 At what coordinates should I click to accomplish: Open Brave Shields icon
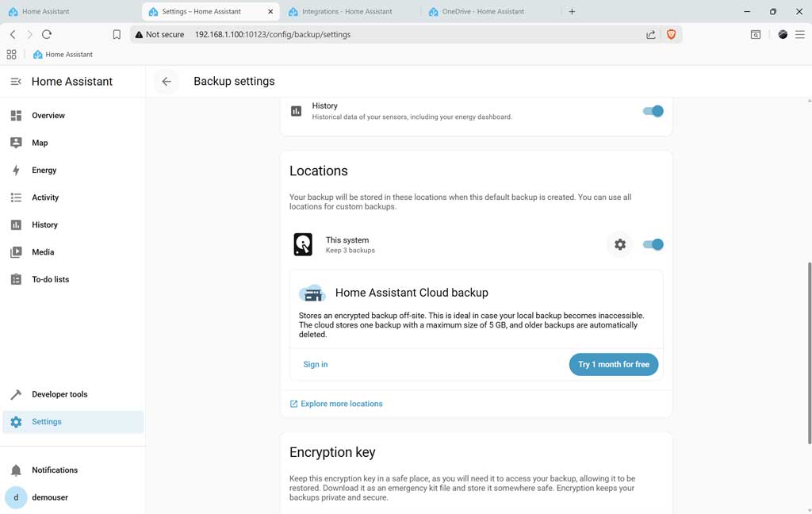pos(671,34)
